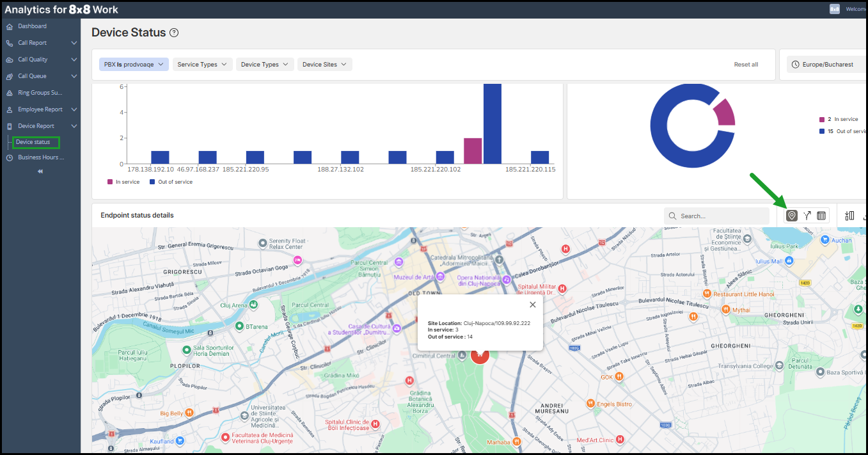This screenshot has width=868, height=455.
Task: Switch to the map location view icon
Action: click(x=792, y=216)
